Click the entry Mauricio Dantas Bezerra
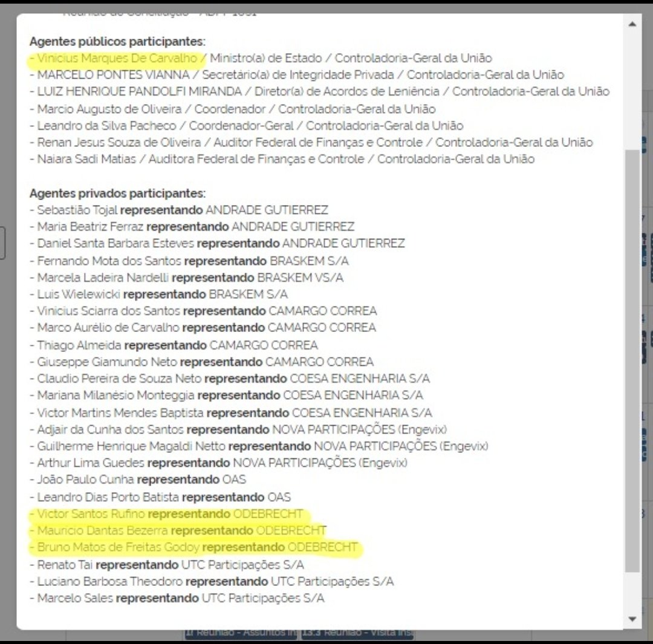 click(178, 531)
